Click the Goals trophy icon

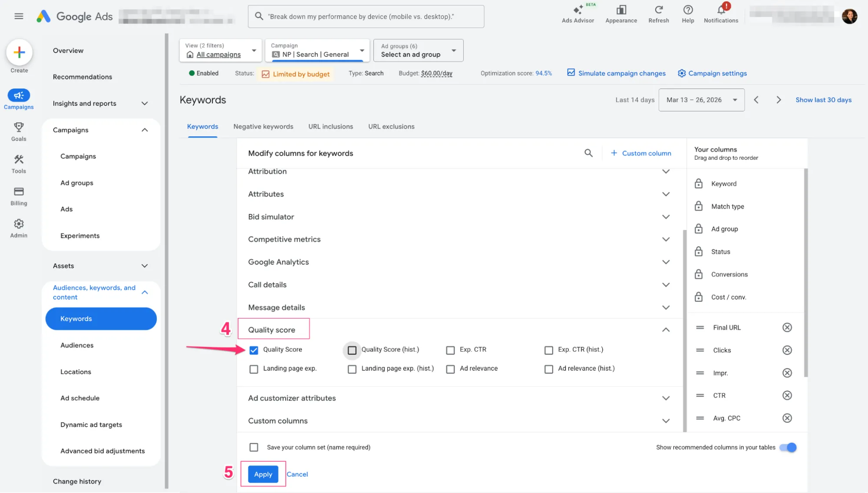tap(19, 127)
